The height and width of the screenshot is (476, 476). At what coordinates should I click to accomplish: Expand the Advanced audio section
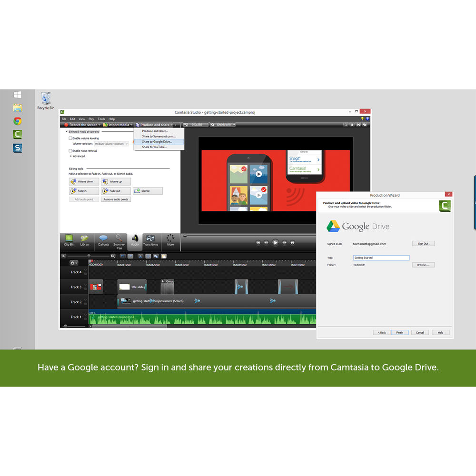point(71,156)
